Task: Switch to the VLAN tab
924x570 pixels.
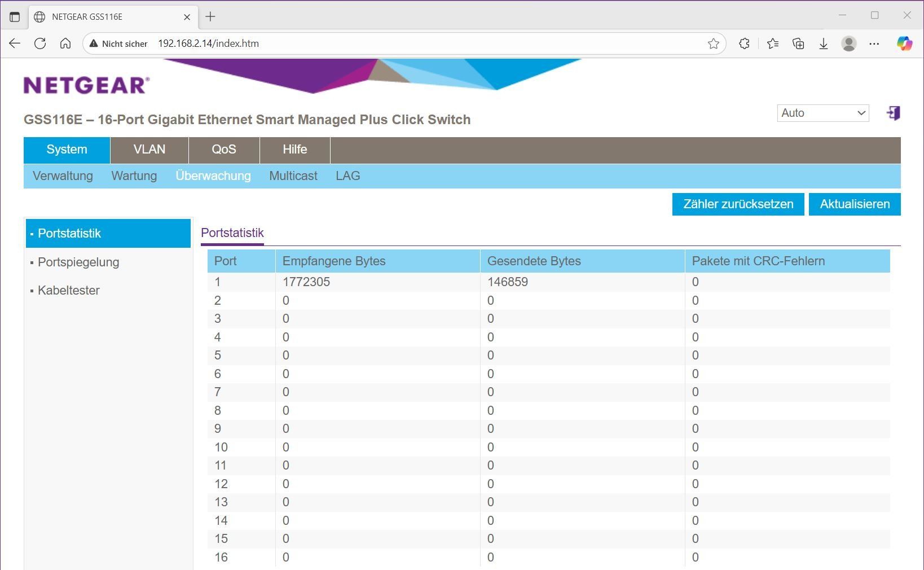Action: pos(149,150)
